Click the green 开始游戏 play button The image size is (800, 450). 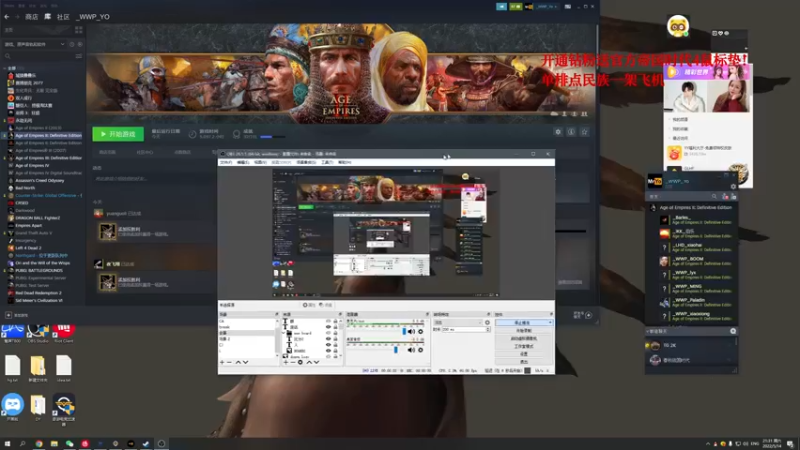[118, 134]
